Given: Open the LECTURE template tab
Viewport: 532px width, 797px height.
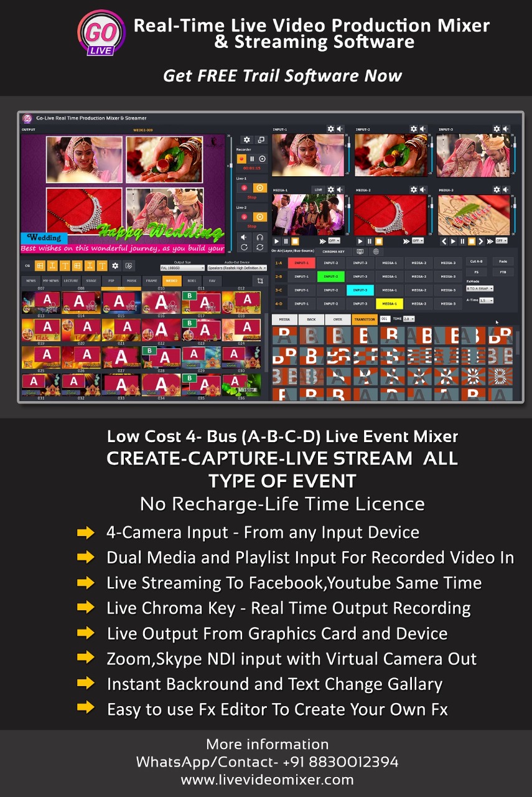Looking at the screenshot, I should pos(71,281).
